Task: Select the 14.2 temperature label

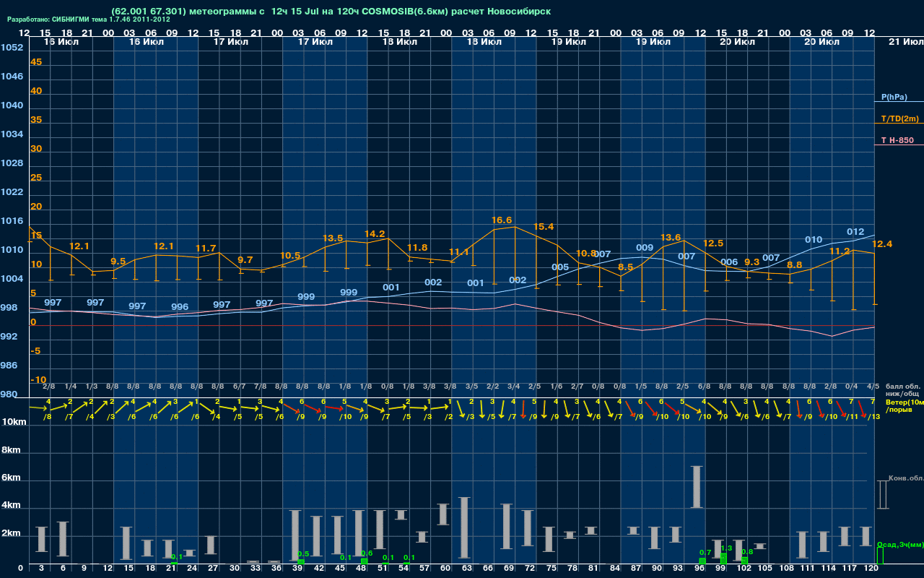Action: point(375,234)
